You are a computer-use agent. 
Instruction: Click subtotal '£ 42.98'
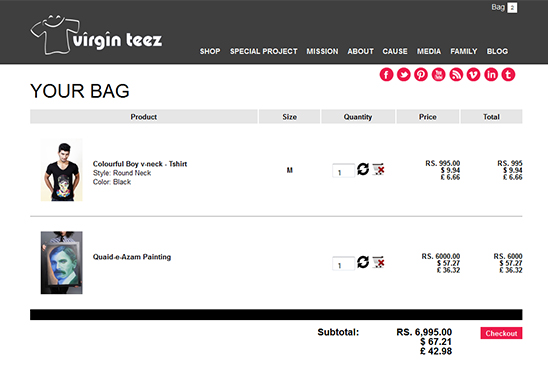(436, 351)
